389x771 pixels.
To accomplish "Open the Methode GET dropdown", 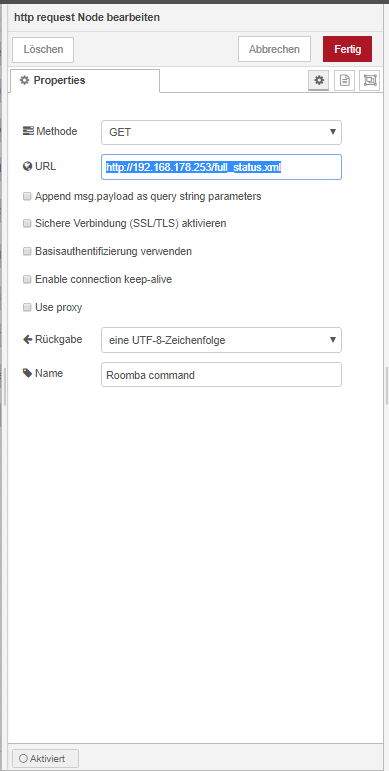I will pyautogui.click(x=221, y=132).
